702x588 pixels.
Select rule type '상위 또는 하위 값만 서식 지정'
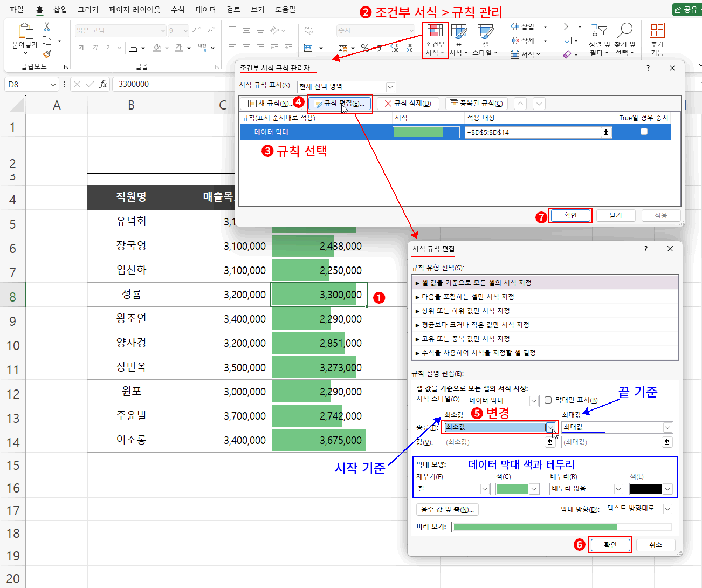(545, 311)
